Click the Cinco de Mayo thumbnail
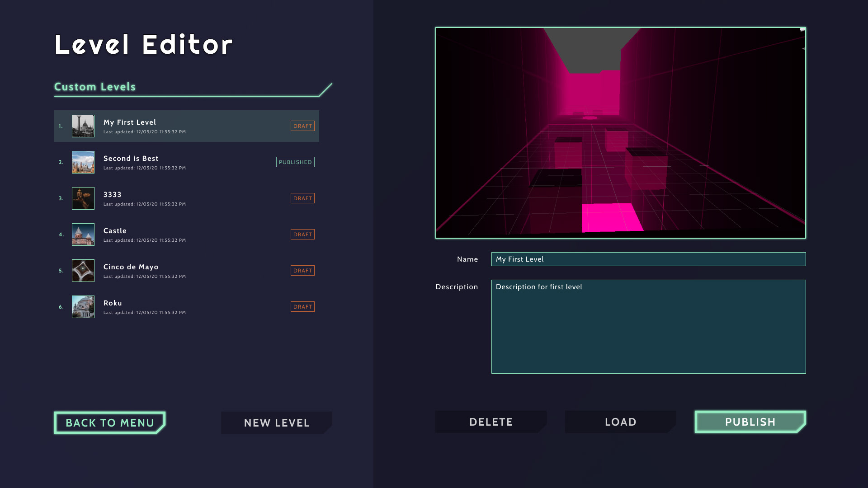 tap(83, 271)
